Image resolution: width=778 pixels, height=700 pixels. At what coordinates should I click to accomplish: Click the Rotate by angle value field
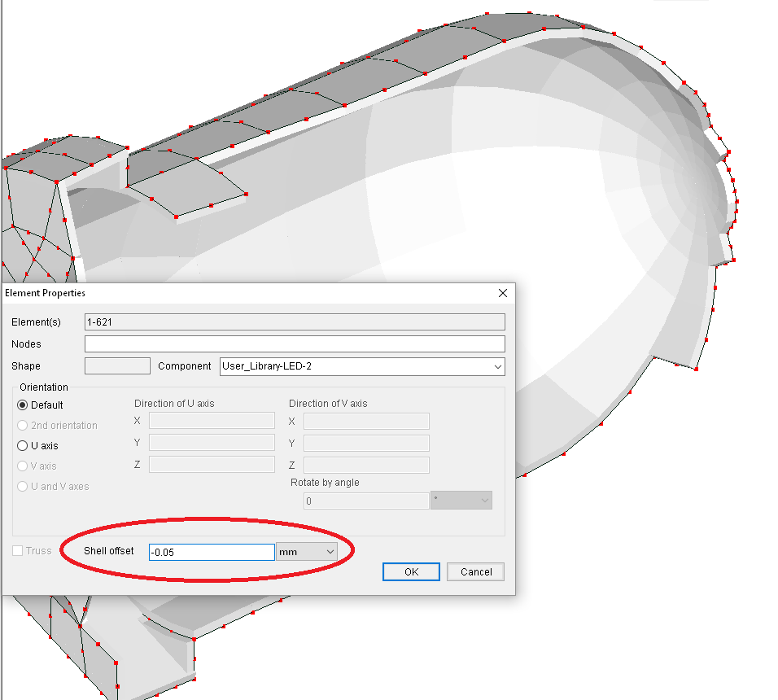pos(366,501)
